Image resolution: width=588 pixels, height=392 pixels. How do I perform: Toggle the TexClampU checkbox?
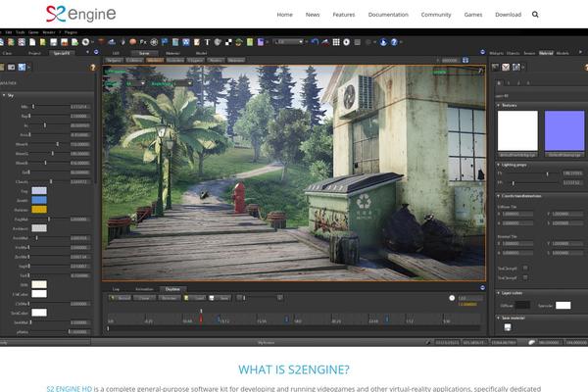point(525,268)
